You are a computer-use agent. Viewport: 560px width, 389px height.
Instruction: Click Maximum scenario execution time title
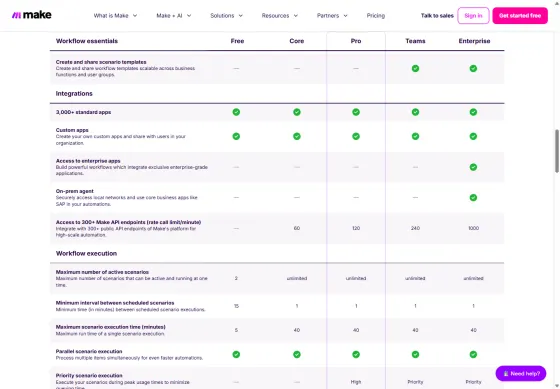(x=110, y=327)
